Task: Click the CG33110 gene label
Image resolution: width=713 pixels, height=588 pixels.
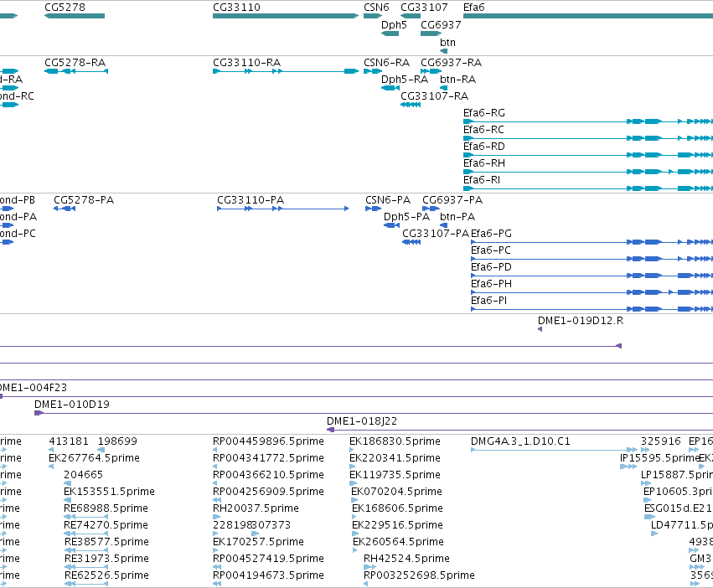Action: tap(236, 8)
